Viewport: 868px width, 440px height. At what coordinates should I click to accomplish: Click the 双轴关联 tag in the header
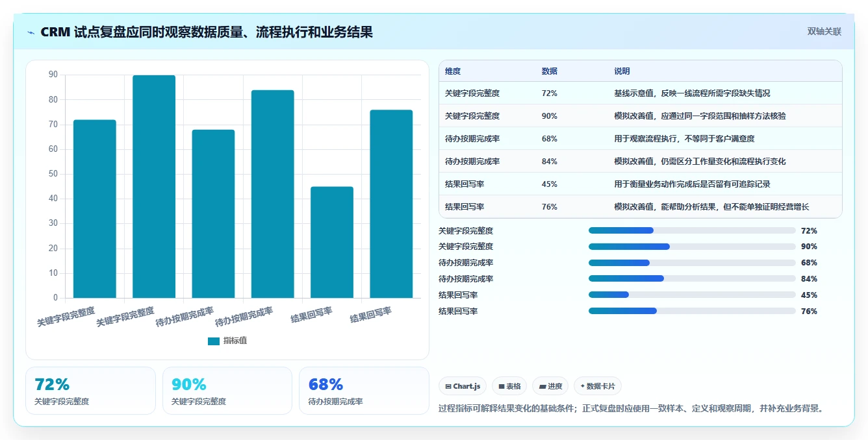tap(824, 32)
